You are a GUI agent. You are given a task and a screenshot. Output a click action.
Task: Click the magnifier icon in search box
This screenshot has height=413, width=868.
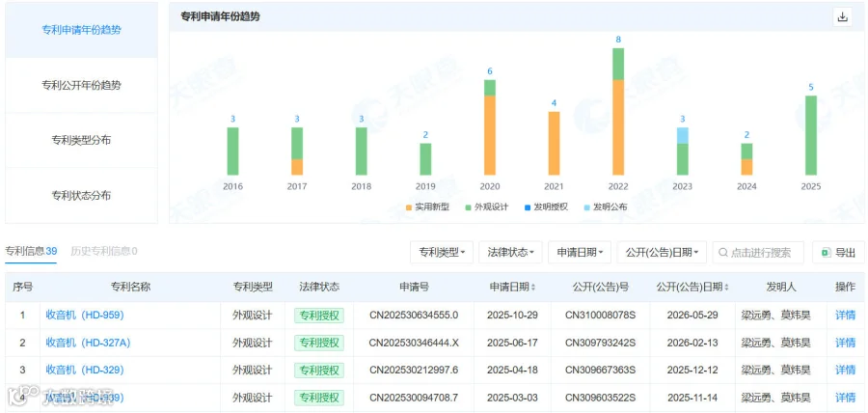[x=723, y=253]
